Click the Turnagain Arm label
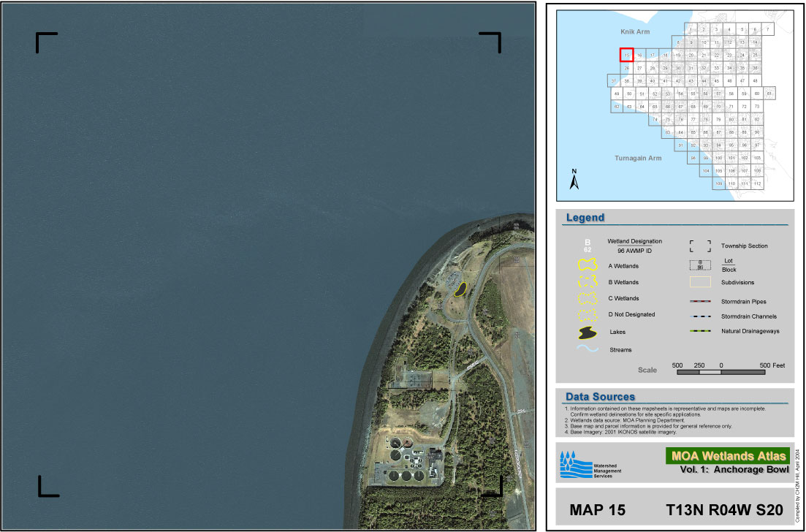 (x=637, y=158)
